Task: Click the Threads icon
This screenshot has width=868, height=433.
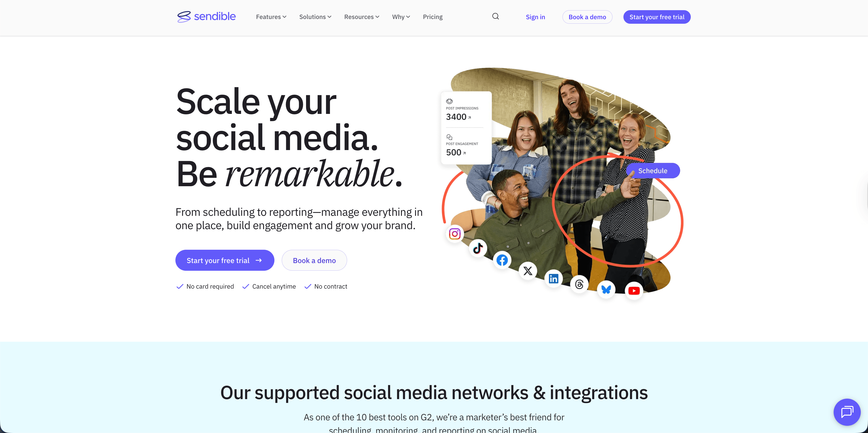Action: [579, 284]
